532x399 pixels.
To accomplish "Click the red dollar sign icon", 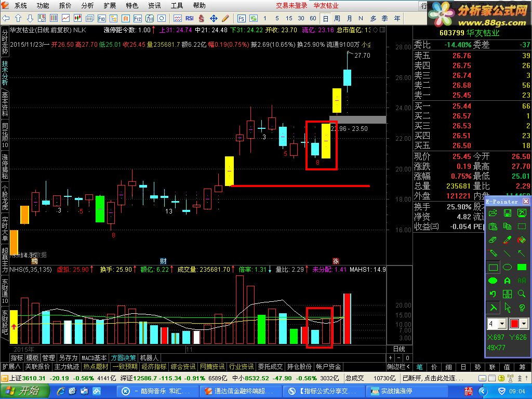I will click(202, 18).
